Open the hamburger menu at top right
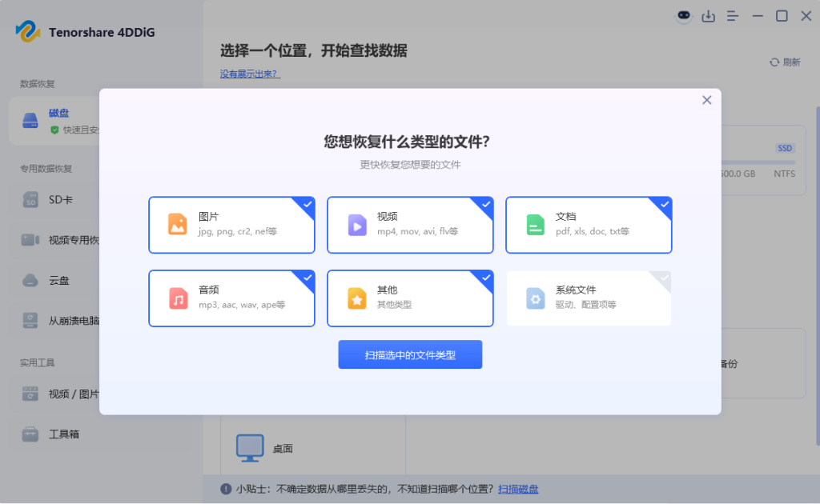Screen dimensions: 820x504 click(x=733, y=16)
